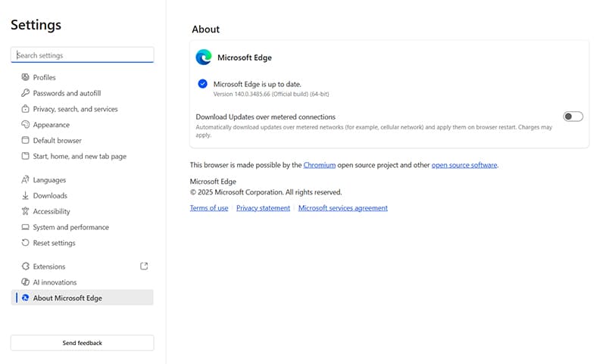The height and width of the screenshot is (364, 606).
Task: Open the Terms of use link
Action: (x=209, y=207)
